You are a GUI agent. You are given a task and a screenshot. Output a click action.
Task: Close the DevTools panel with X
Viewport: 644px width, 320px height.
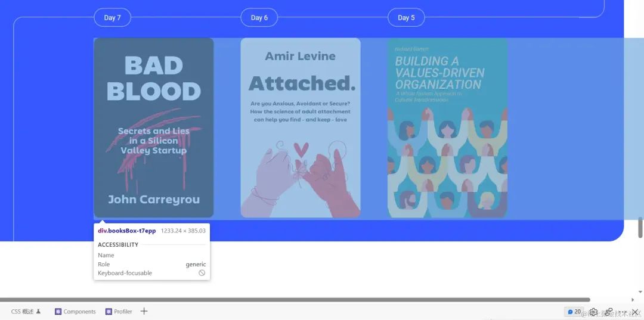tap(635, 312)
